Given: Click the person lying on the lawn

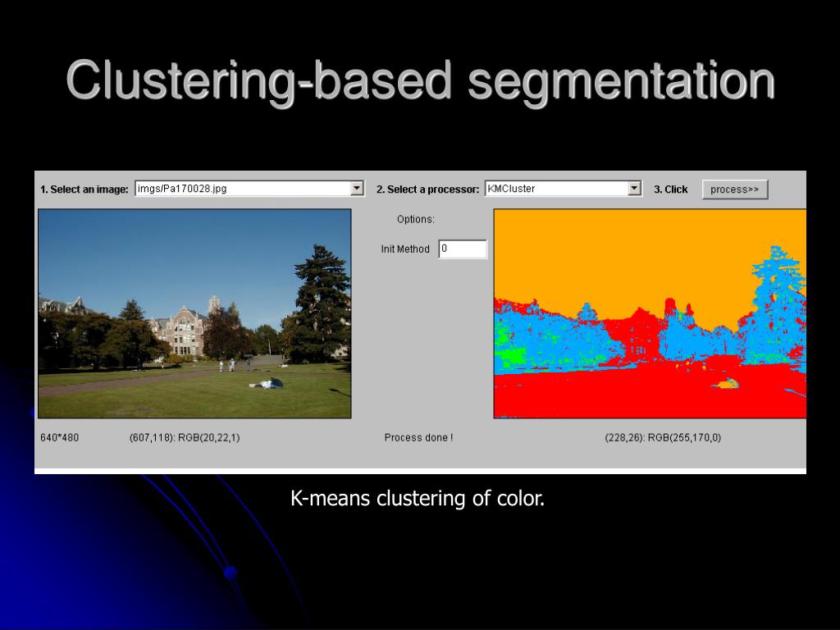Looking at the screenshot, I should point(270,383).
